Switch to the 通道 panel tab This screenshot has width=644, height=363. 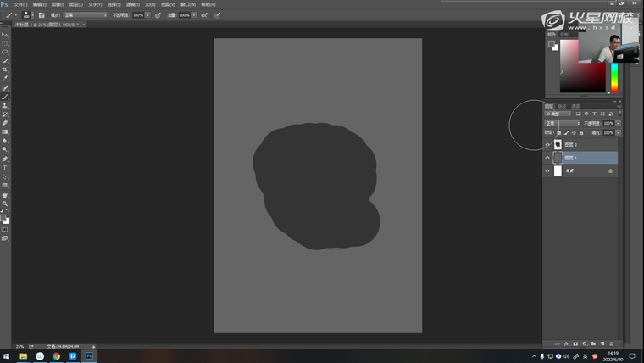tap(575, 106)
